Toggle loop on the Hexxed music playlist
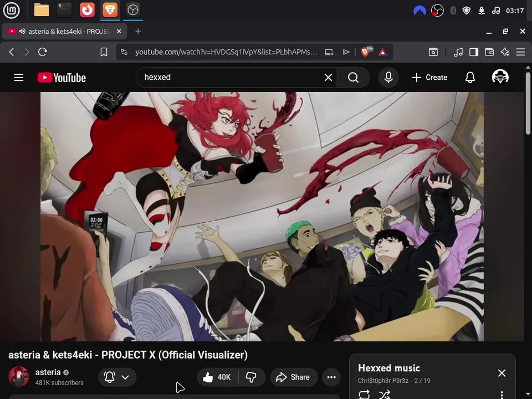The height and width of the screenshot is (399, 532). tap(364, 394)
